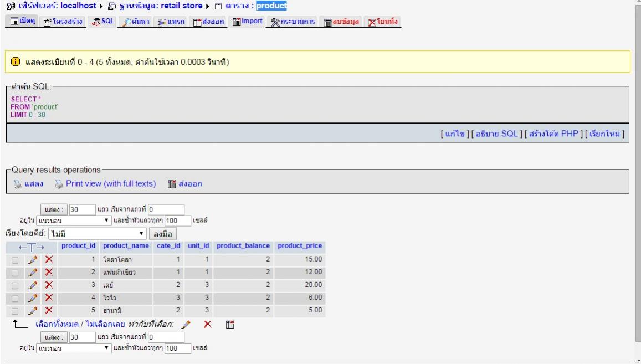The image size is (641, 364).
Task: Click the pencil edit icon for โคลาโคลา row
Action: (x=33, y=259)
